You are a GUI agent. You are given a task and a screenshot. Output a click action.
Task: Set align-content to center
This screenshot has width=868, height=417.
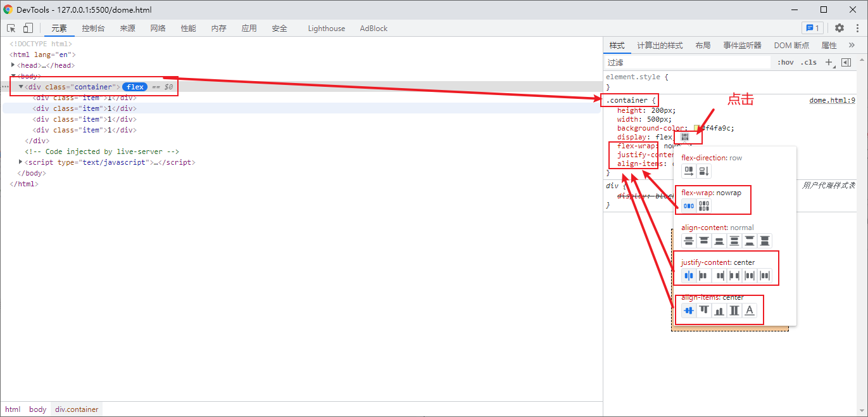click(x=689, y=240)
